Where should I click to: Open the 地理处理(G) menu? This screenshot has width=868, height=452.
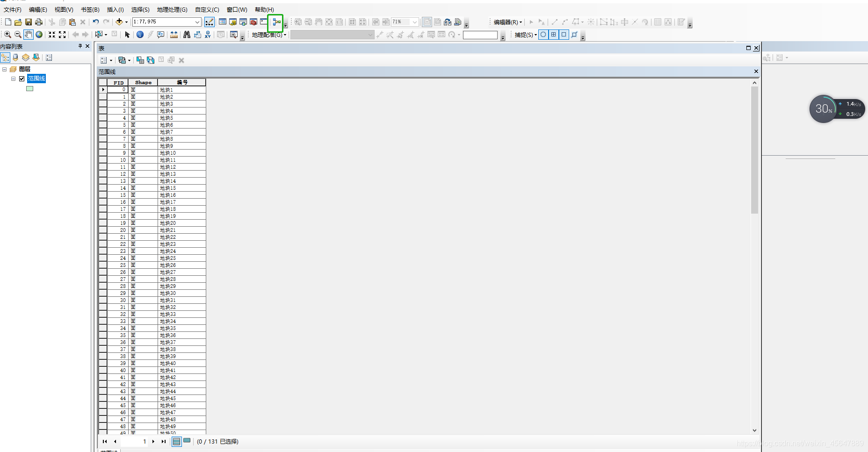[172, 9]
